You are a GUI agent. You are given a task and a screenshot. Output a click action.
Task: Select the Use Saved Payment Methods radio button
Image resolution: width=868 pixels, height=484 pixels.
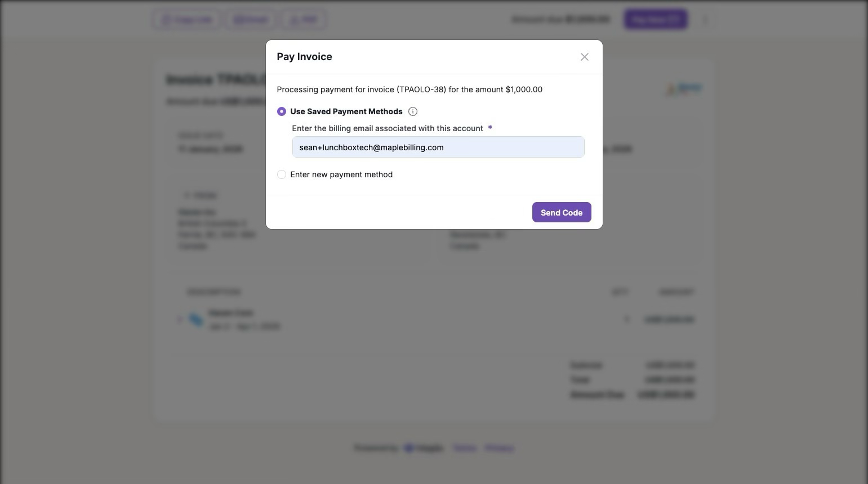click(x=282, y=111)
